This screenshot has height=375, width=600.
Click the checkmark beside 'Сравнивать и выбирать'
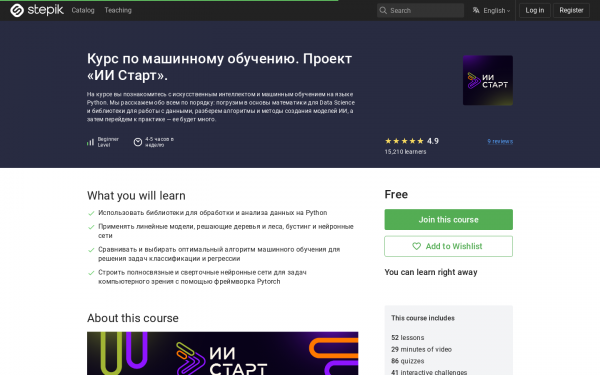pyautogui.click(x=91, y=250)
